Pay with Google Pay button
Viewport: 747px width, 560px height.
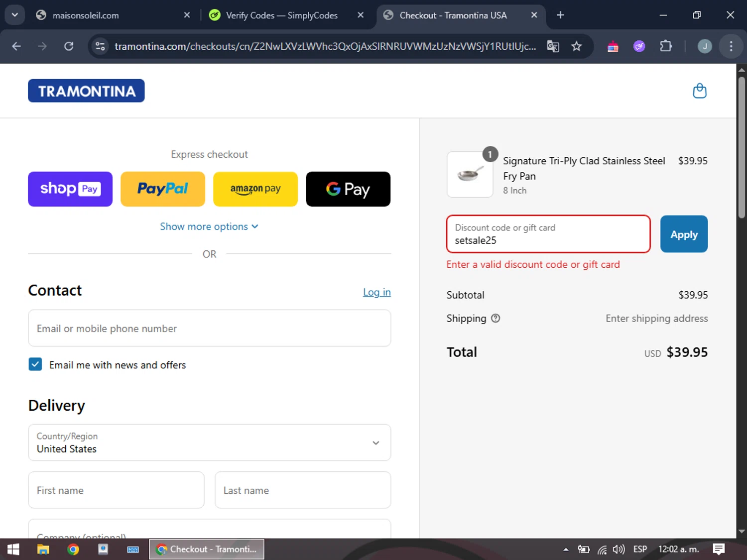point(348,189)
